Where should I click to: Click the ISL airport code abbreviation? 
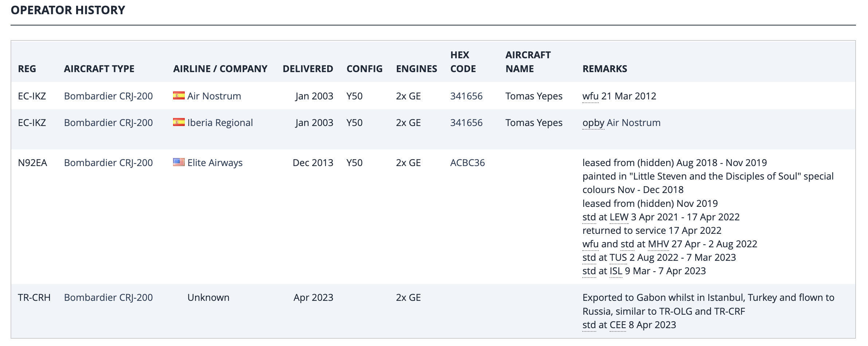pos(616,271)
